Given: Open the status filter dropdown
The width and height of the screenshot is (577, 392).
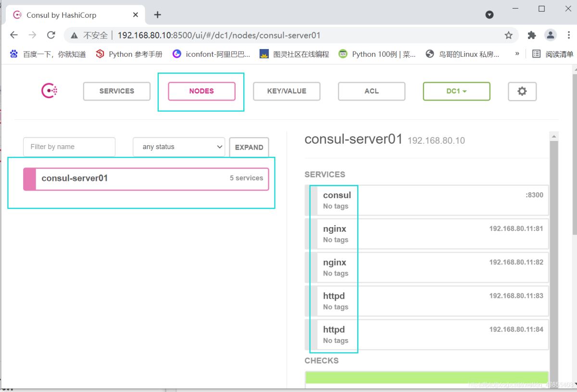Looking at the screenshot, I should [x=179, y=147].
